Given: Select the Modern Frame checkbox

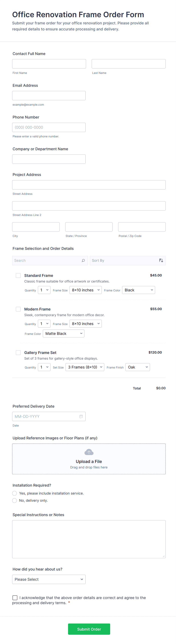Looking at the screenshot, I should point(18,309).
